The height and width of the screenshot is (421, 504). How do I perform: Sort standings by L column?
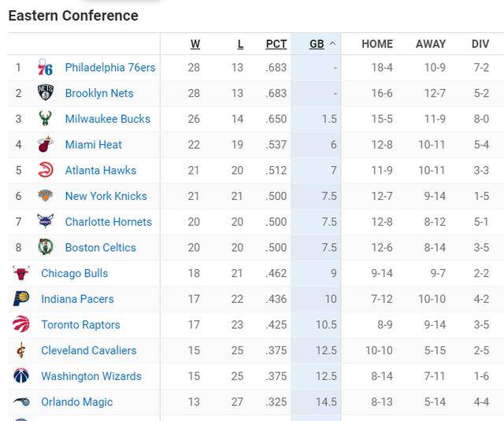240,44
